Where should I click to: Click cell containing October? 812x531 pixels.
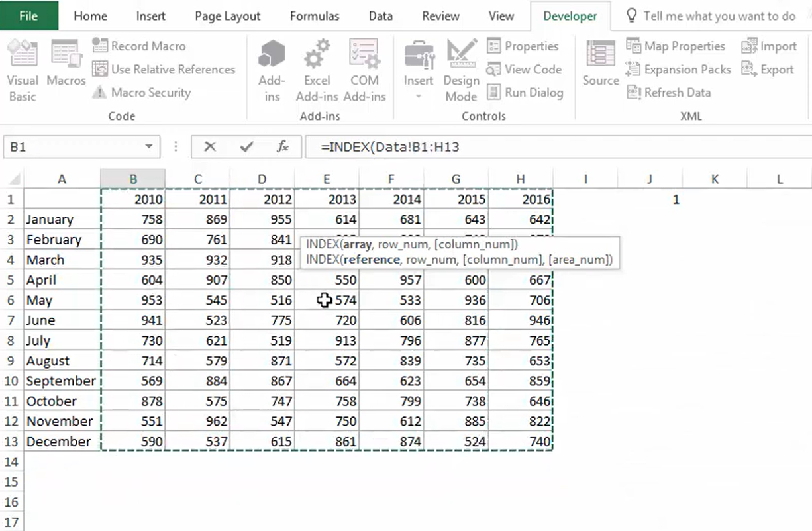click(x=62, y=401)
